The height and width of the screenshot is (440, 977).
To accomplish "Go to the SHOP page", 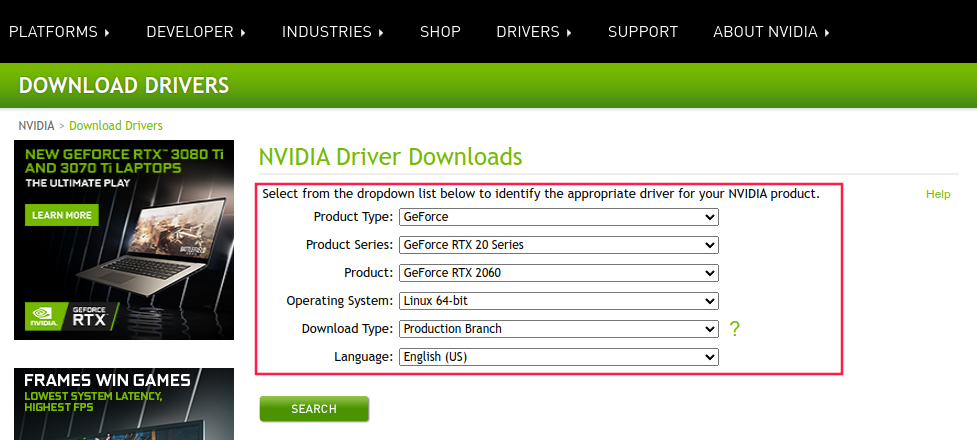I will coord(440,32).
